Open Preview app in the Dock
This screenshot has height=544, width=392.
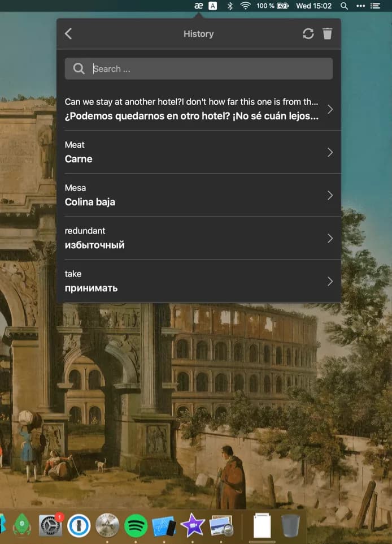221,525
